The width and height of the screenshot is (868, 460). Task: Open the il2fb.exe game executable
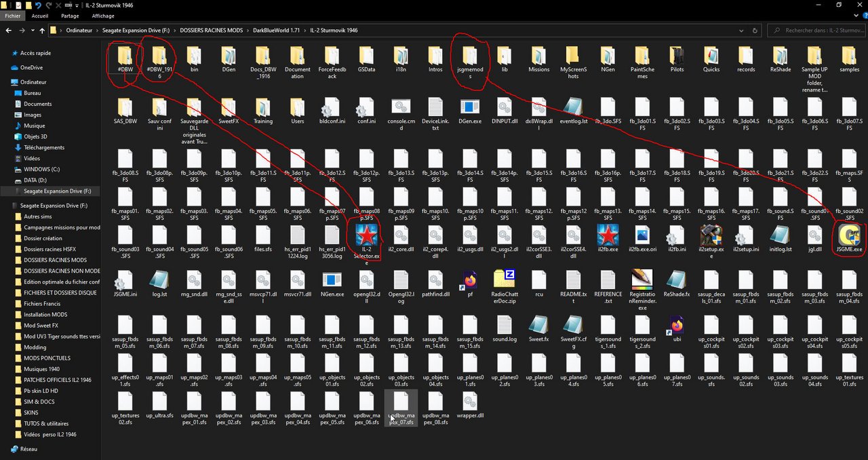[608, 239]
